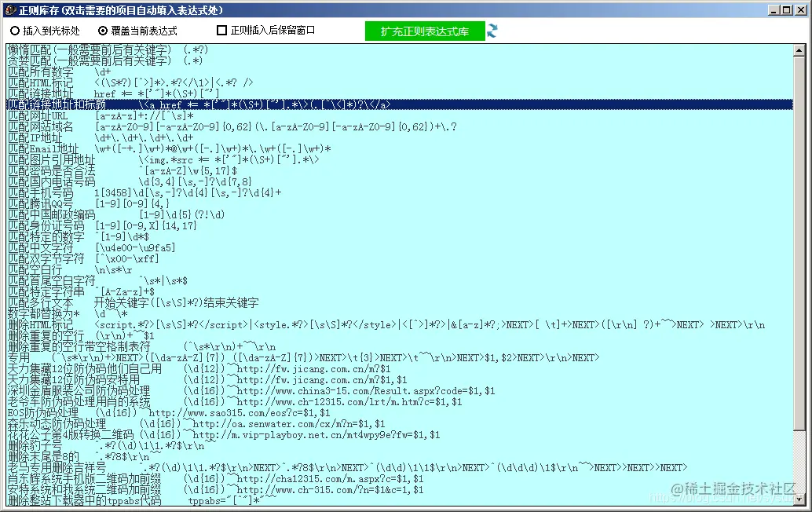The width and height of the screenshot is (812, 512).
Task: Close the 正则库存 window
Action: point(800,10)
